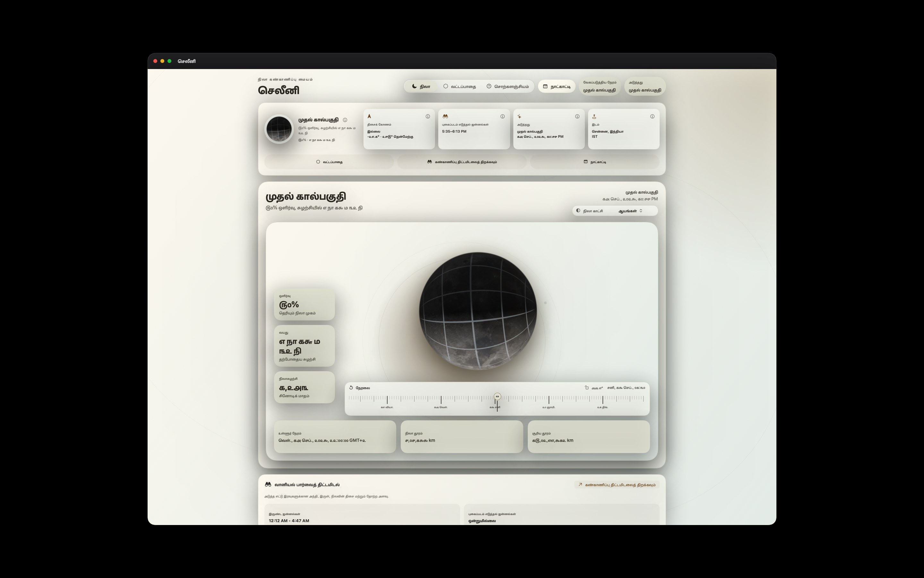The height and width of the screenshot is (578, 924).
Task: Open info icon on the இடம் card
Action: 652,117
